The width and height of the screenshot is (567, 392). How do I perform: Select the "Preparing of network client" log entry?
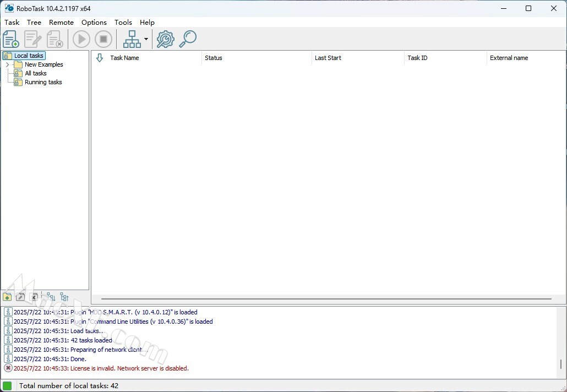pos(80,349)
